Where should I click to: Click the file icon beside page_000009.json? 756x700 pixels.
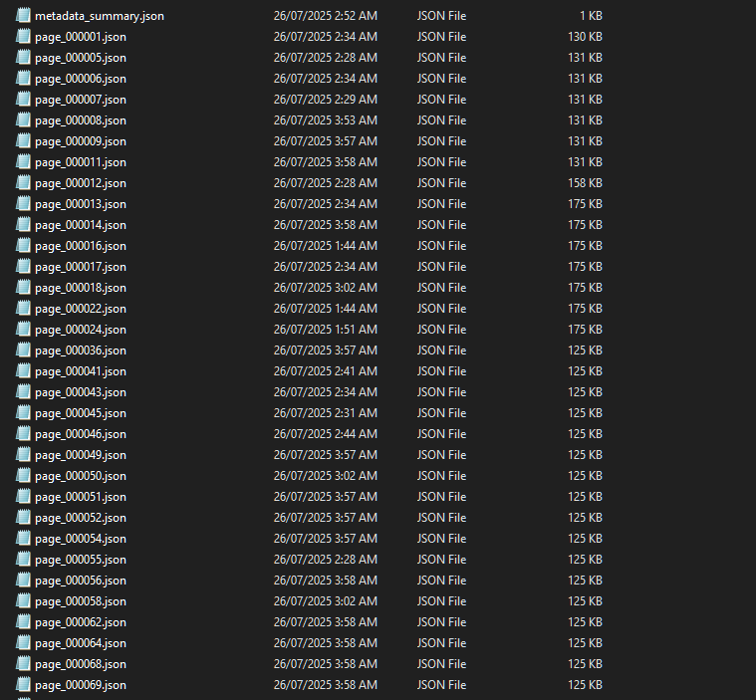(23, 140)
